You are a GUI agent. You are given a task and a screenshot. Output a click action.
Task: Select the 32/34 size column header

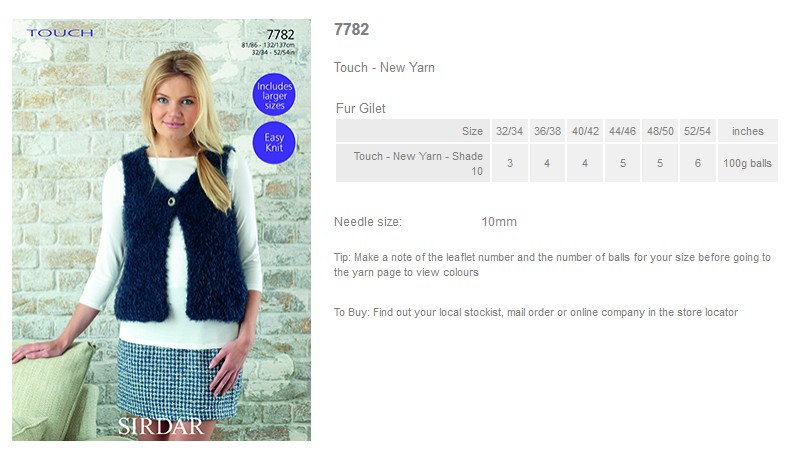(x=509, y=131)
